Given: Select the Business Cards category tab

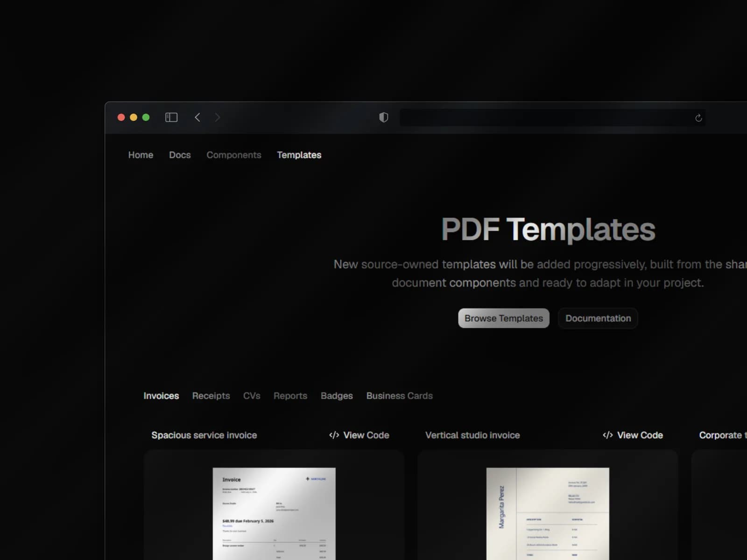Looking at the screenshot, I should 400,396.
